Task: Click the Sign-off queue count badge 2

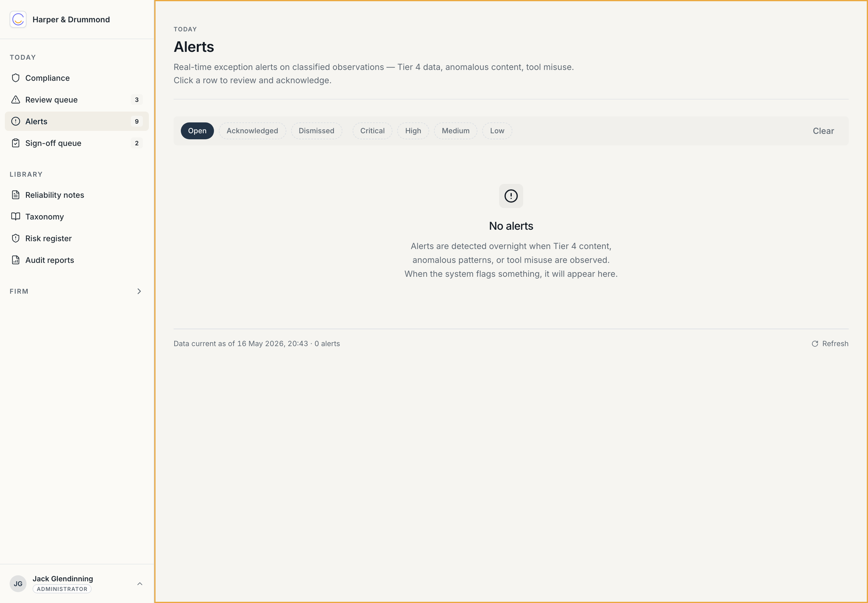Action: [x=137, y=143]
